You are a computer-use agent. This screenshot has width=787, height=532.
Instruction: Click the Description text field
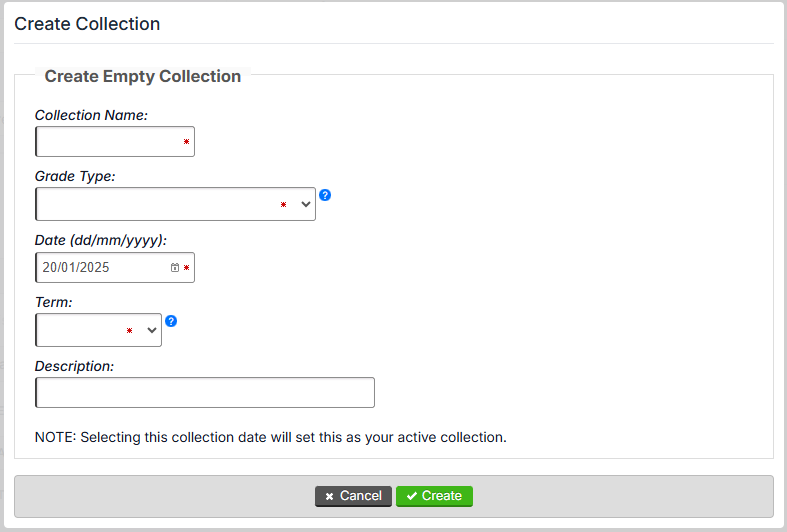[205, 392]
